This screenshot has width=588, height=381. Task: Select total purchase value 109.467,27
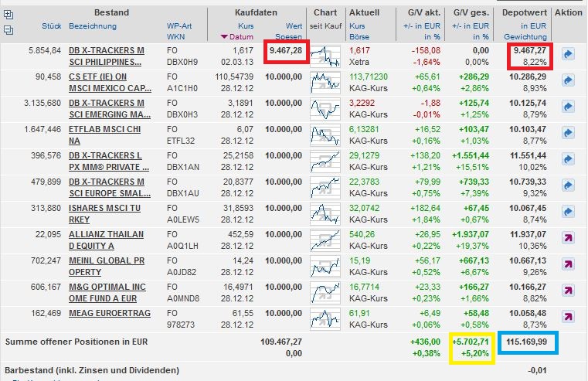[281, 342]
